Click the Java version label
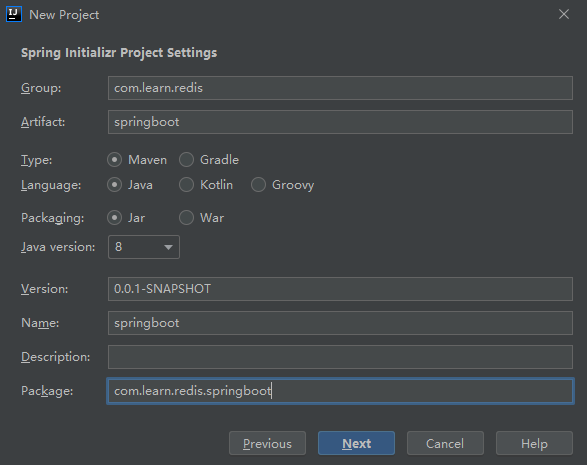Screen dimensions: 587x465 [58, 247]
